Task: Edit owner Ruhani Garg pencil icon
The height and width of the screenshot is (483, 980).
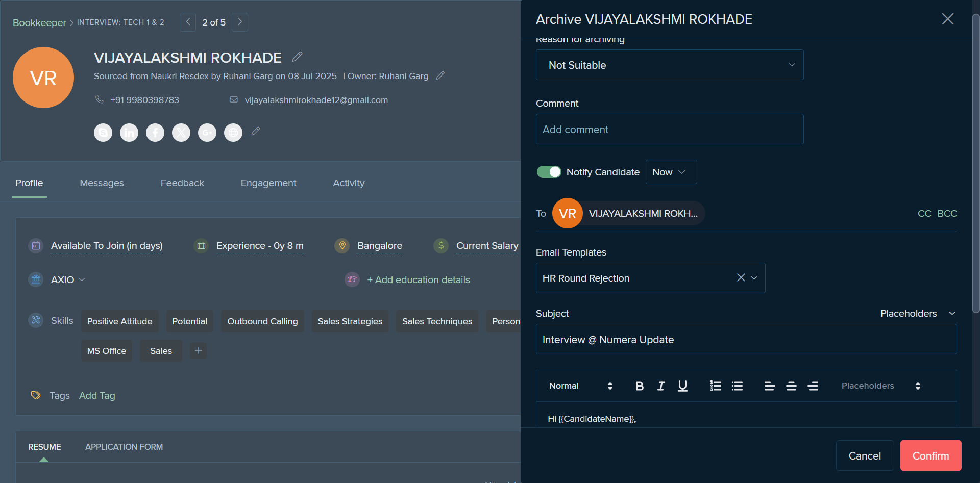Action: pos(440,75)
